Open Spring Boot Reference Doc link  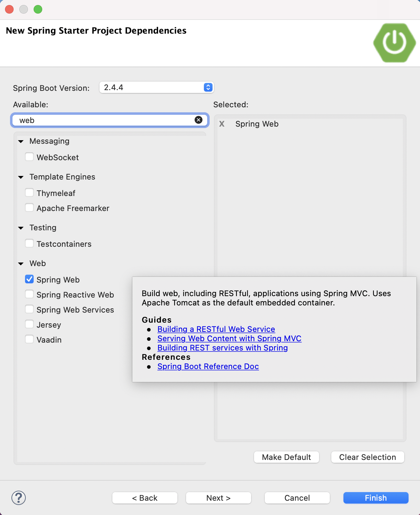point(208,366)
